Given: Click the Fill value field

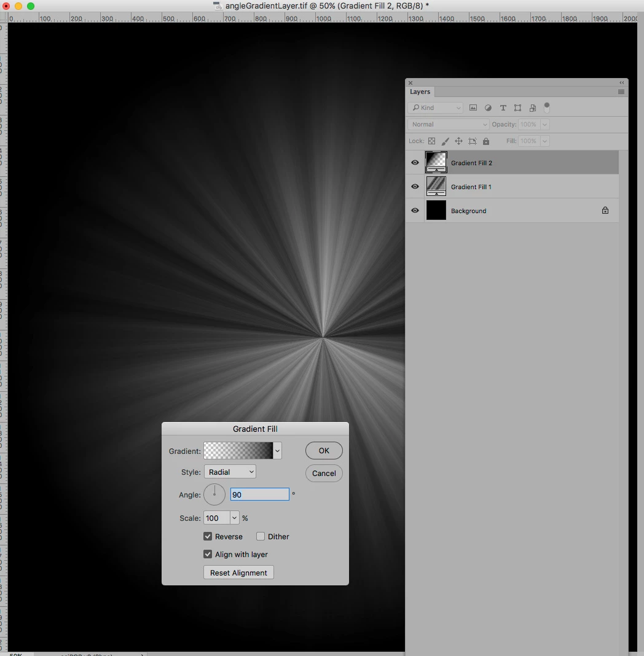Looking at the screenshot, I should pos(529,141).
